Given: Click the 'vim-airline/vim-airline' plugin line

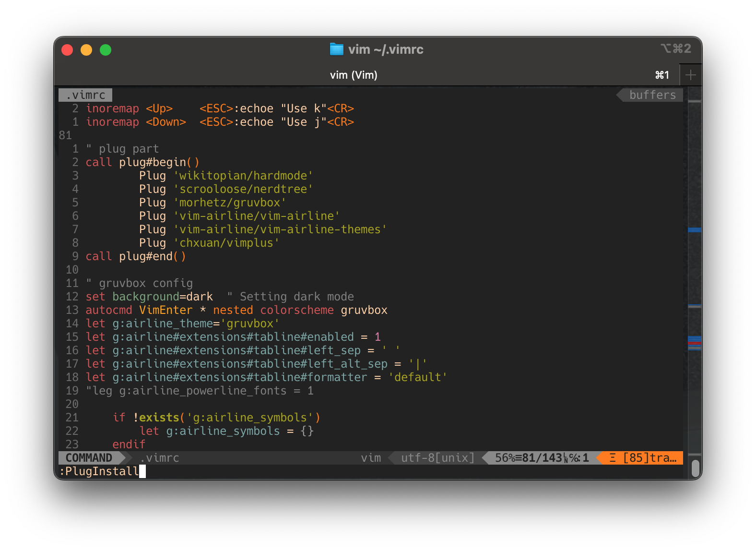Looking at the screenshot, I should pyautogui.click(x=239, y=216).
